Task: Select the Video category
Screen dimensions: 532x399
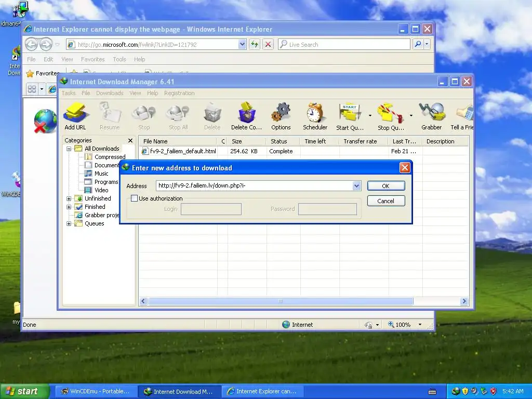Action: coord(101,190)
